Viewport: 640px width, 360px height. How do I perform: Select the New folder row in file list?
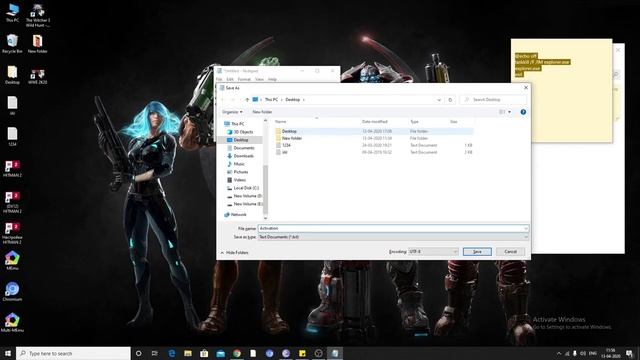coord(373,138)
